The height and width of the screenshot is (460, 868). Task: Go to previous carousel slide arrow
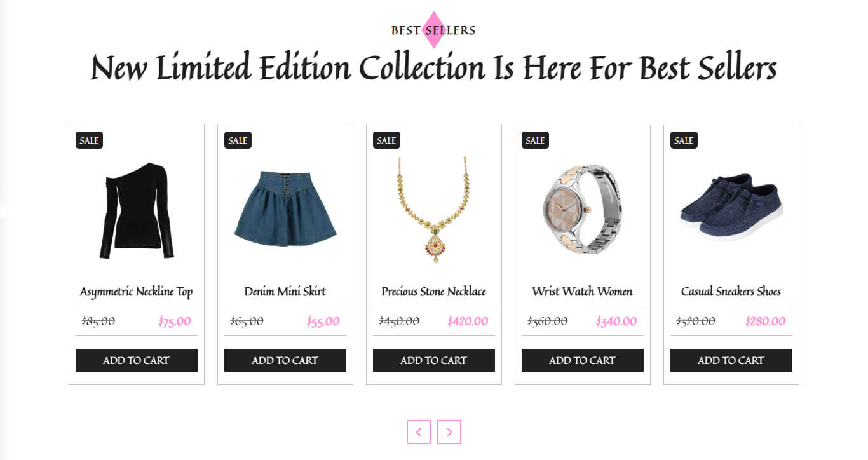pos(419,432)
